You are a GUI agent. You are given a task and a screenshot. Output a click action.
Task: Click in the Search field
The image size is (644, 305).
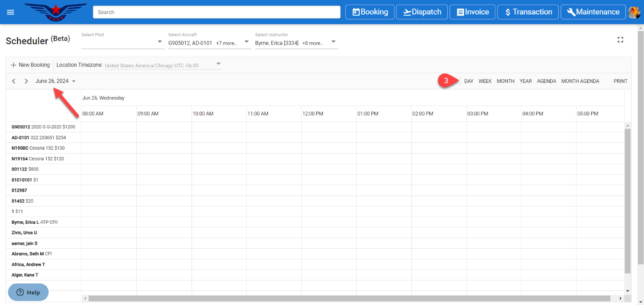coord(217,12)
